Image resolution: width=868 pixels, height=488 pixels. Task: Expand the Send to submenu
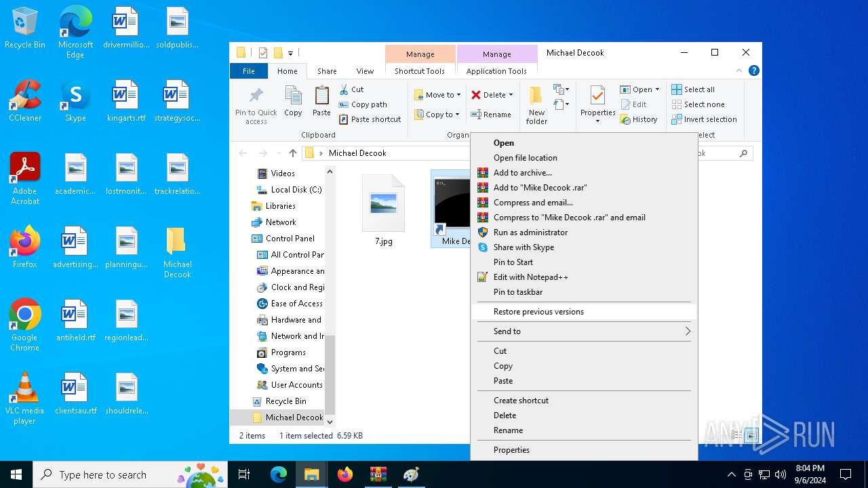point(584,331)
